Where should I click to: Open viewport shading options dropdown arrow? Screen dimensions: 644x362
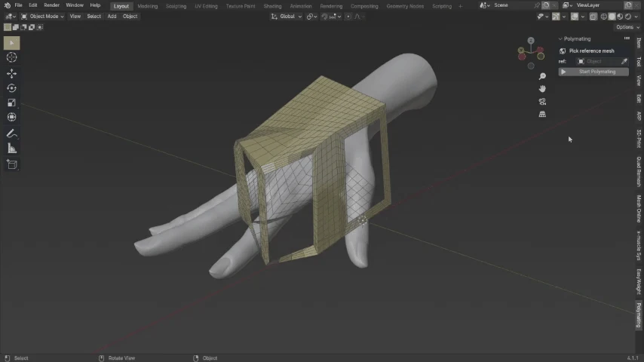(x=636, y=17)
